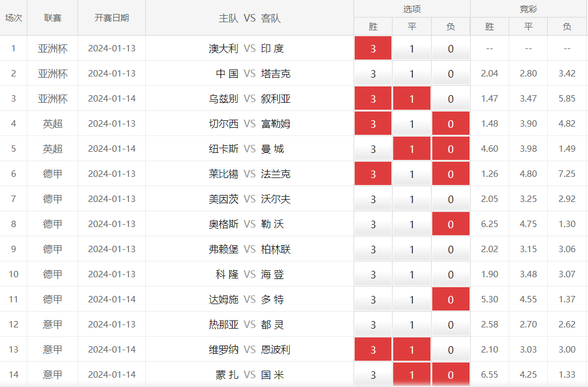Select draw option 1 for 达姆施 VS 多特
This screenshot has width=588, height=387.
412,299
